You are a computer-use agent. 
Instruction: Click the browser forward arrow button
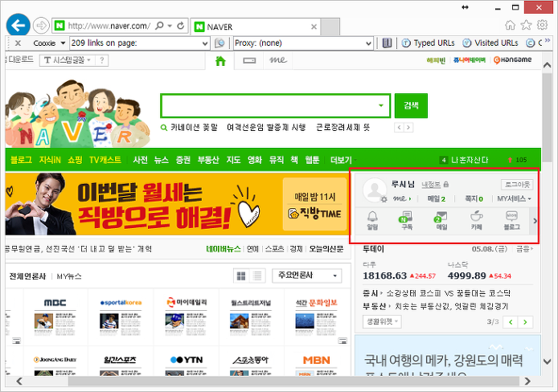pyautogui.click(x=41, y=26)
